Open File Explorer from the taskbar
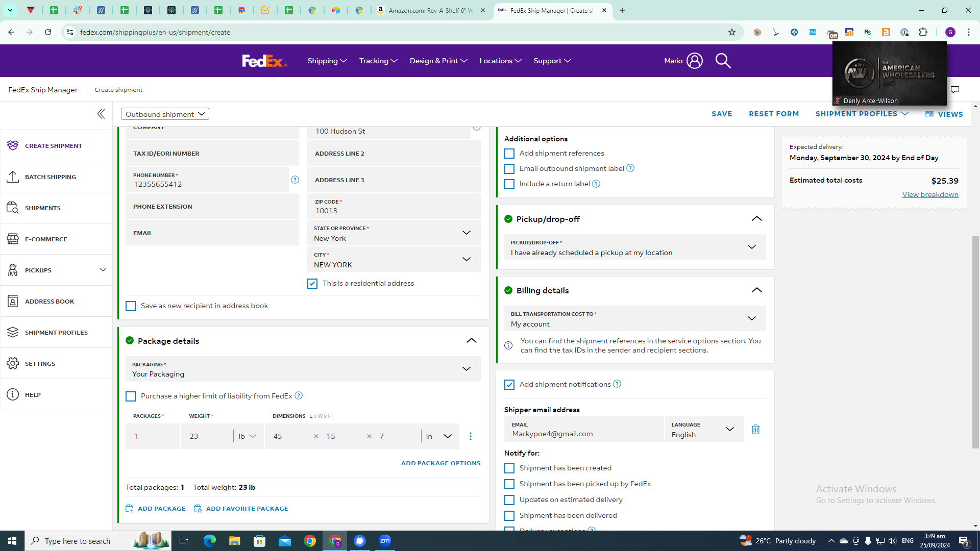Viewport: 980px width, 551px height. point(234,541)
